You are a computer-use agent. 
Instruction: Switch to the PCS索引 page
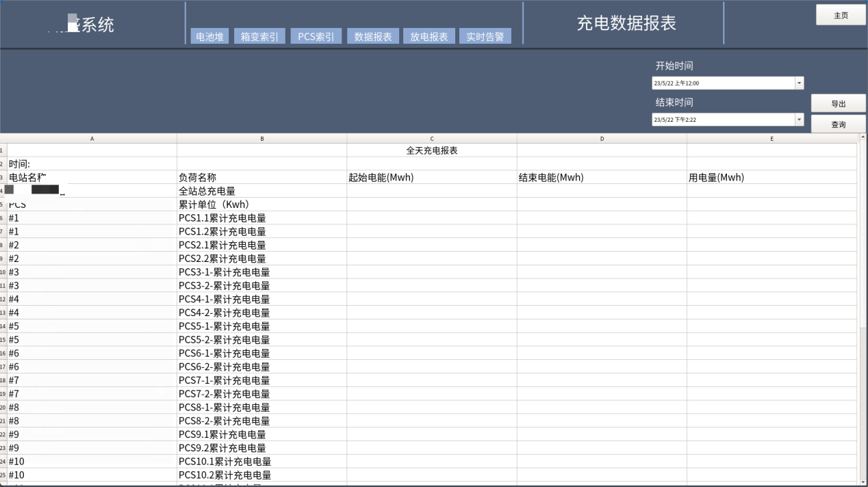pos(316,36)
